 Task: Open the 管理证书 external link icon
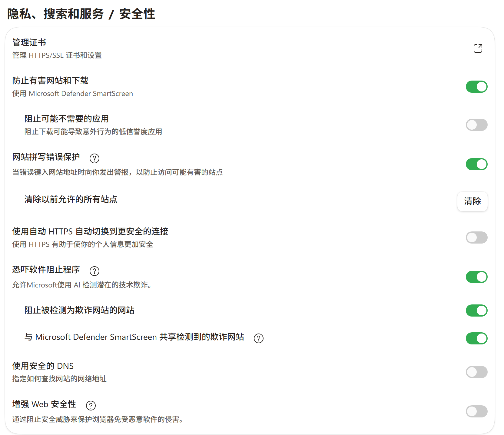tap(478, 48)
